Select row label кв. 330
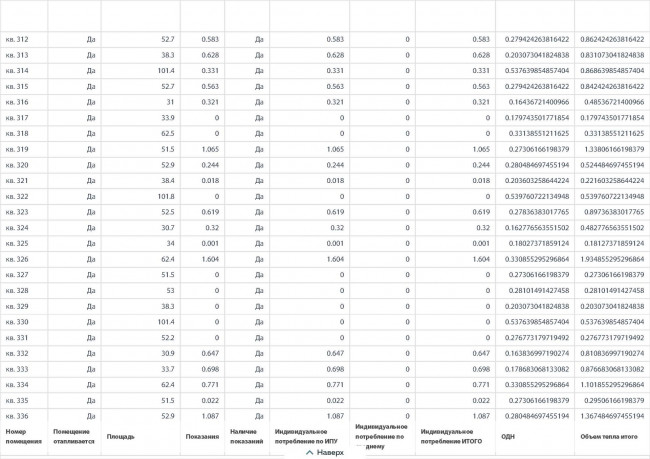Viewport: 650px width, 459px height. [x=17, y=322]
